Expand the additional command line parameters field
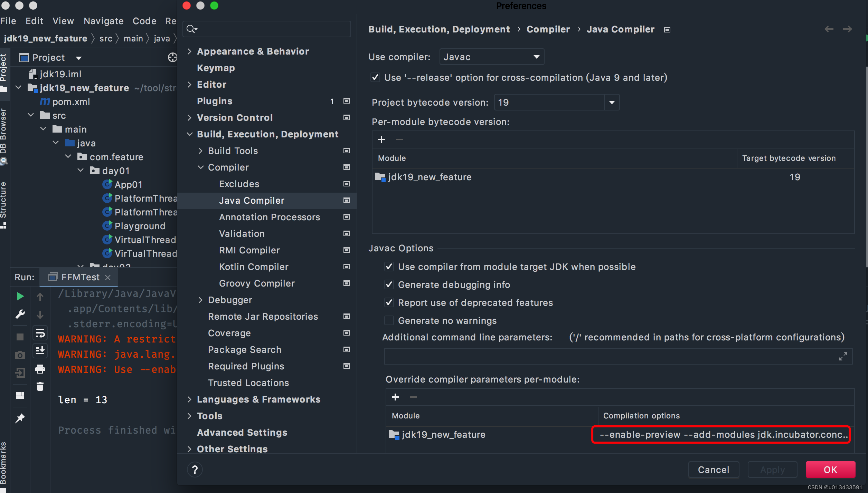The image size is (868, 493). pyautogui.click(x=843, y=356)
